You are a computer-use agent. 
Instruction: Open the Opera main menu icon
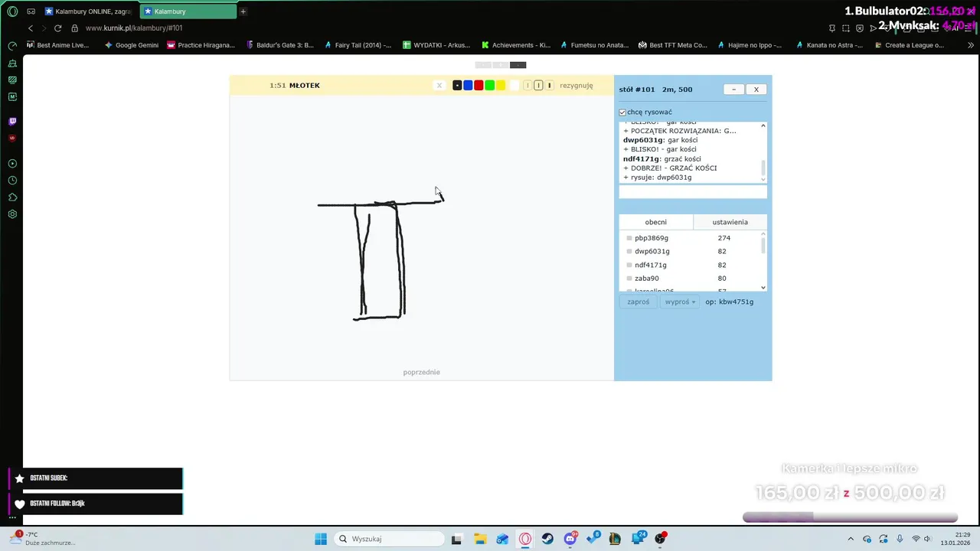(12, 11)
